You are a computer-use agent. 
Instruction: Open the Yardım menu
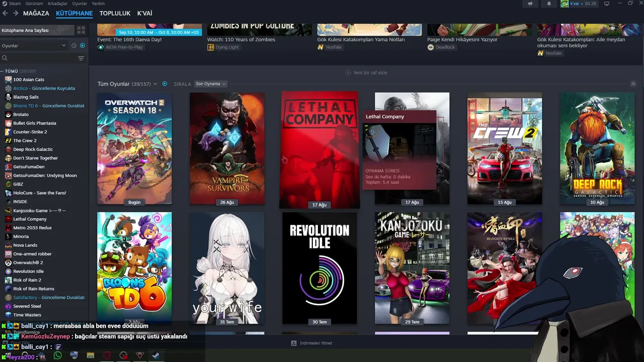[x=98, y=4]
